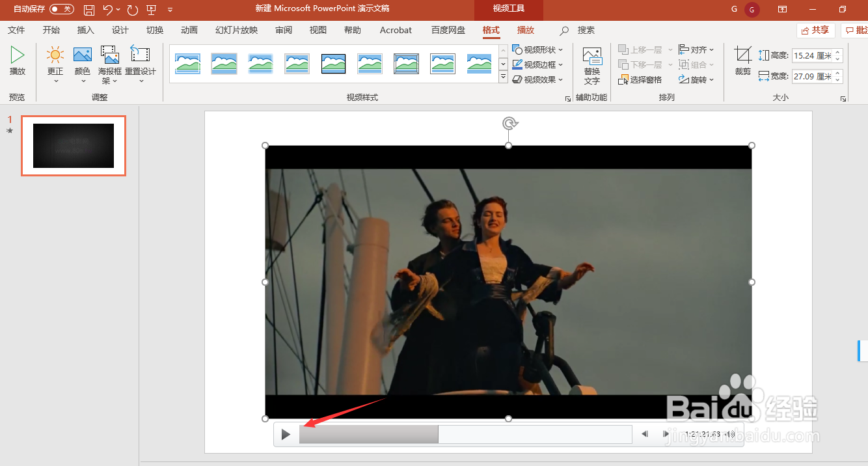
Task: Switch to Animations (动画) tab
Action: pos(189,30)
